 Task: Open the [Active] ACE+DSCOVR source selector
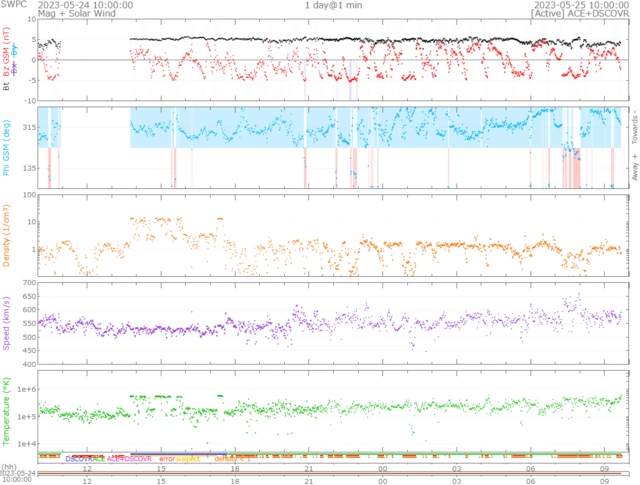[x=576, y=15]
